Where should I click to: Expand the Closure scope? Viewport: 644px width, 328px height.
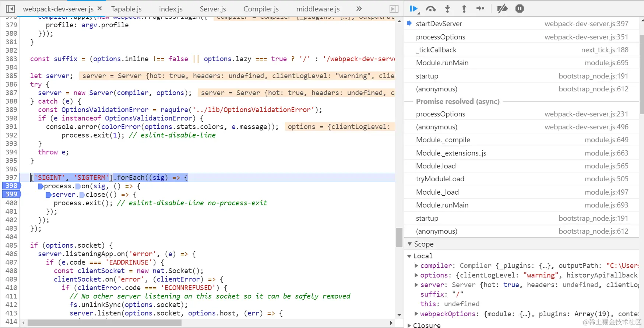pyautogui.click(x=409, y=325)
